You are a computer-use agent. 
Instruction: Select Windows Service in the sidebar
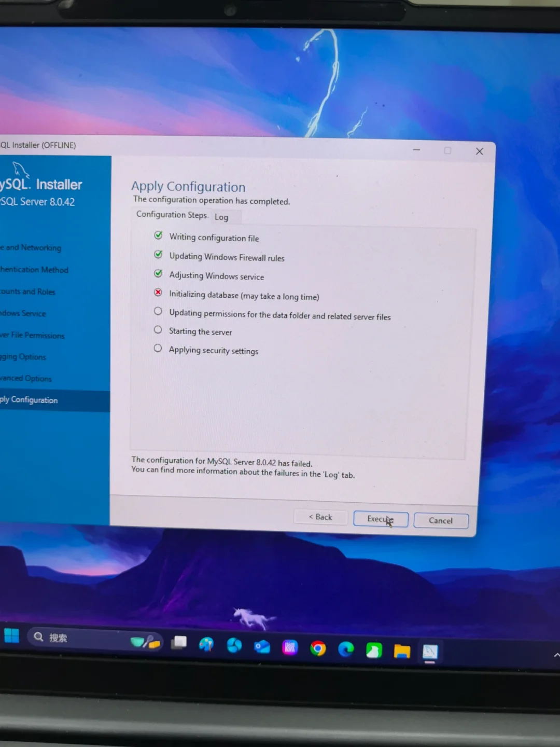[x=23, y=313]
